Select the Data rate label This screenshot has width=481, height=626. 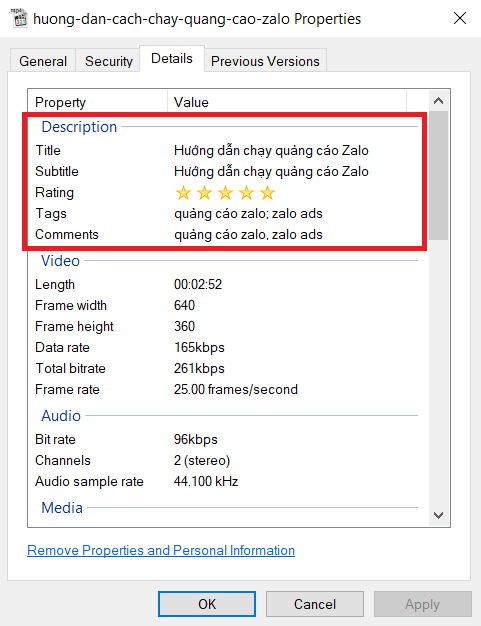62,348
